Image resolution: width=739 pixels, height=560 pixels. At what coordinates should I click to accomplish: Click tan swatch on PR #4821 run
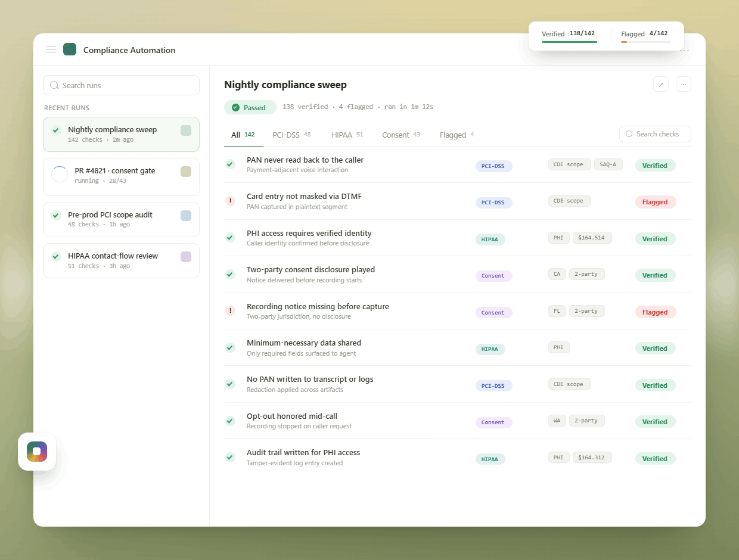(x=186, y=172)
